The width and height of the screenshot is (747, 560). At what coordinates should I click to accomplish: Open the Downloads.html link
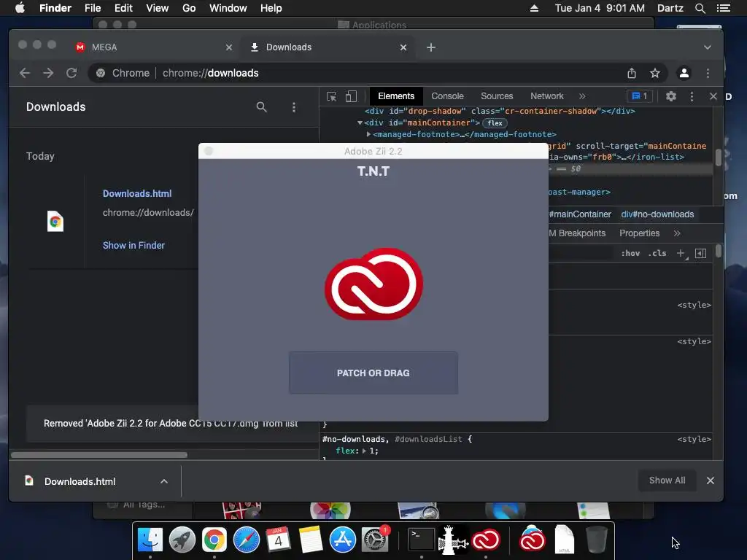click(x=137, y=194)
